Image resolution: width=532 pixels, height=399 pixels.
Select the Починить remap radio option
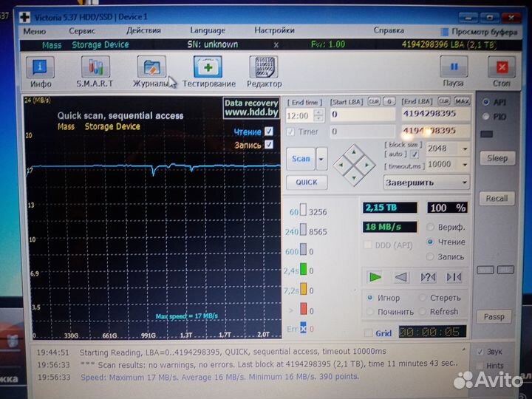(x=370, y=312)
